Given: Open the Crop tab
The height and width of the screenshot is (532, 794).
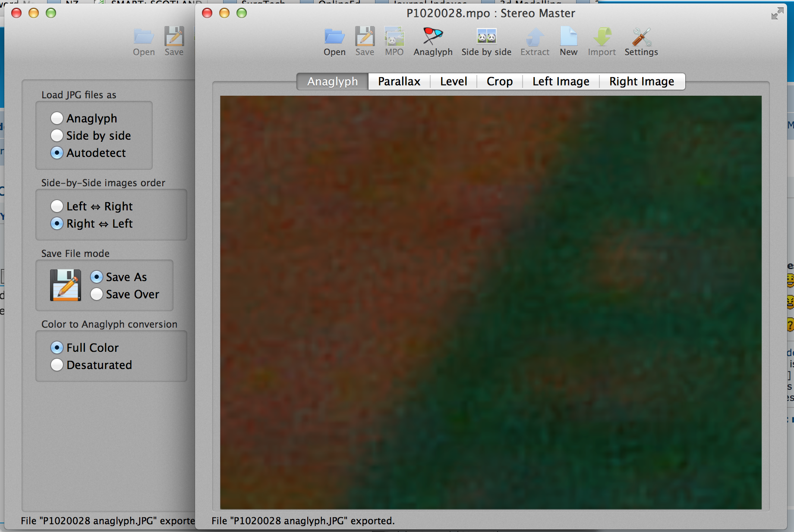Looking at the screenshot, I should tap(499, 81).
